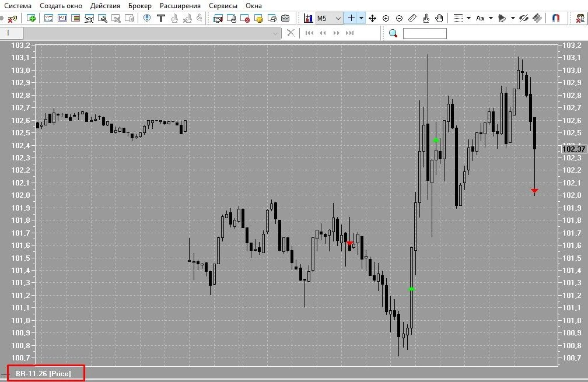The height and width of the screenshot is (382, 588).
Task: Create a new window with green plus icon
Action: tap(32, 18)
